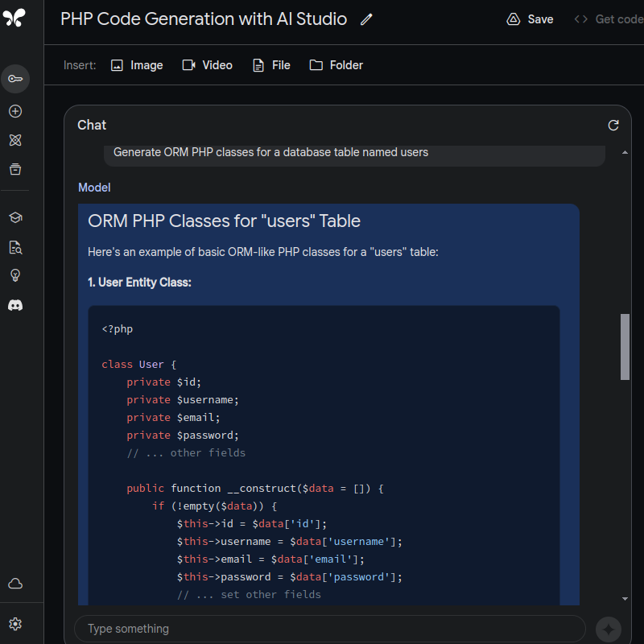
Task: Click the lightbulb icon in sidebar
Action: pos(14,276)
